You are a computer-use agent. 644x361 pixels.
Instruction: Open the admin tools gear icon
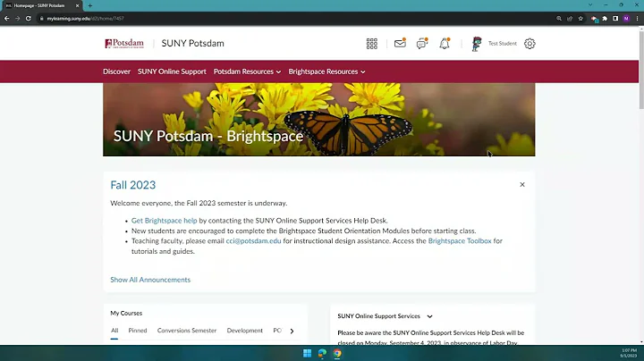pos(530,44)
